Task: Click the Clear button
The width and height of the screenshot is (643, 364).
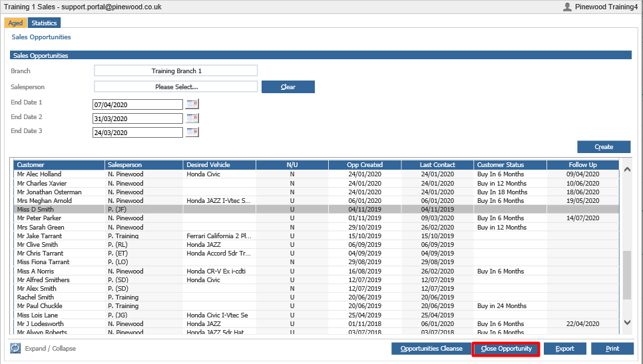Action: 288,87
